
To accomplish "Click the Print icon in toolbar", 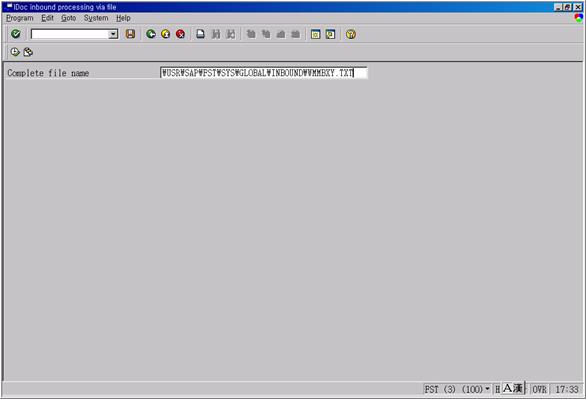I will (201, 34).
